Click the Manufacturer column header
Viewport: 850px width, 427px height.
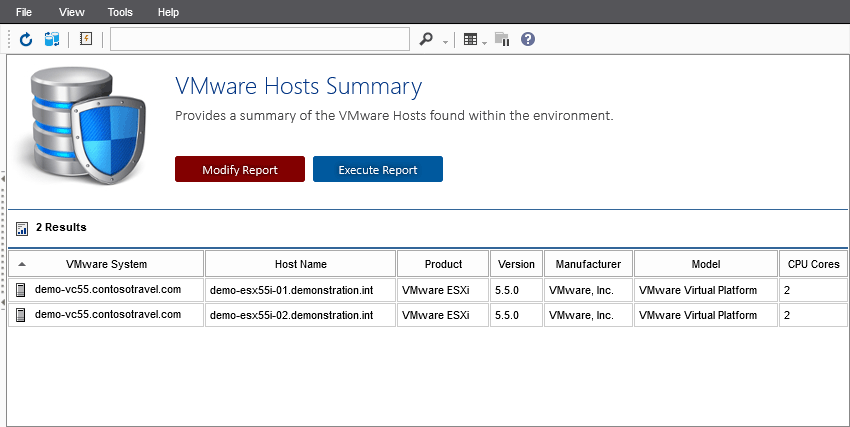(588, 264)
